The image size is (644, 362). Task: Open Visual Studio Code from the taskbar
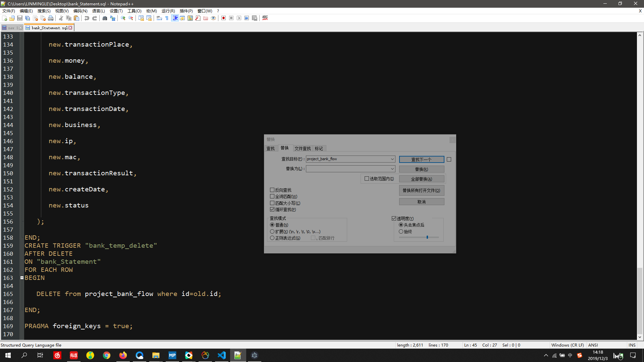[221, 355]
